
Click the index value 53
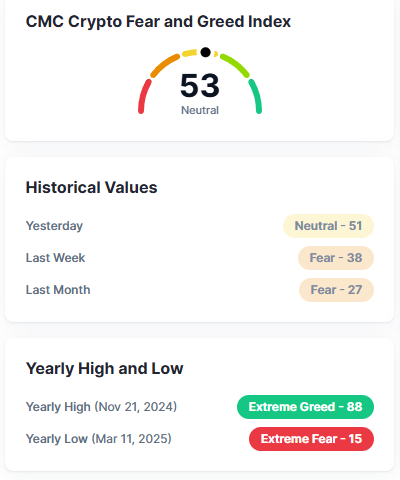[200, 86]
